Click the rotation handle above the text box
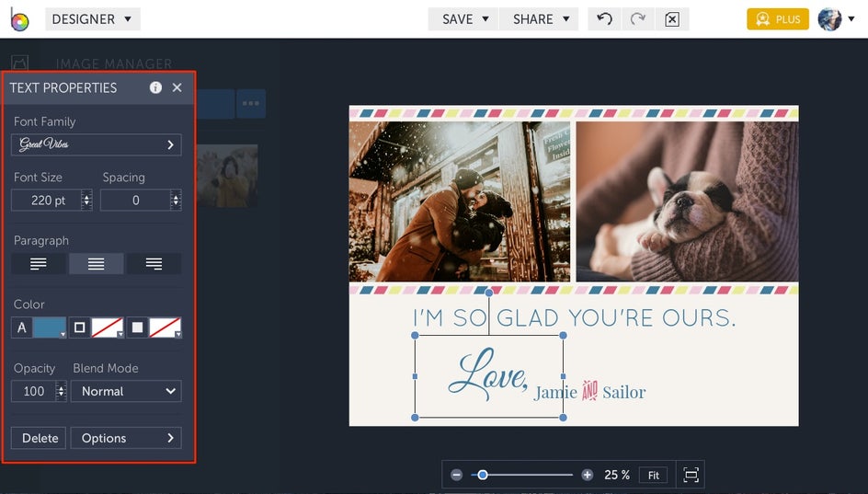 (489, 293)
